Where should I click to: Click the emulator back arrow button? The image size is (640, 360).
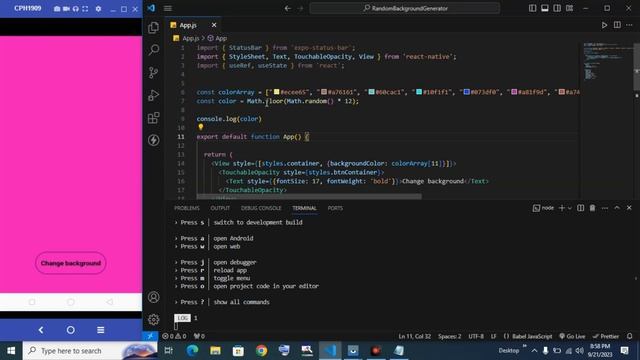[41, 330]
